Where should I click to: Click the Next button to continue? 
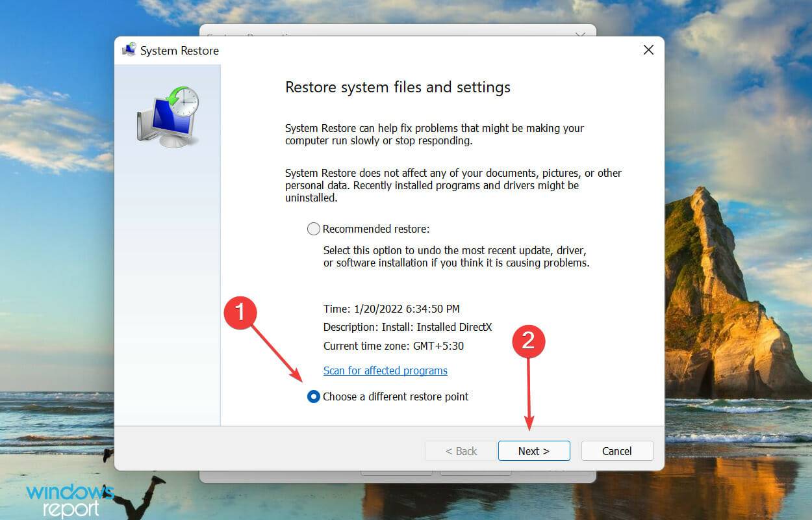click(x=534, y=450)
